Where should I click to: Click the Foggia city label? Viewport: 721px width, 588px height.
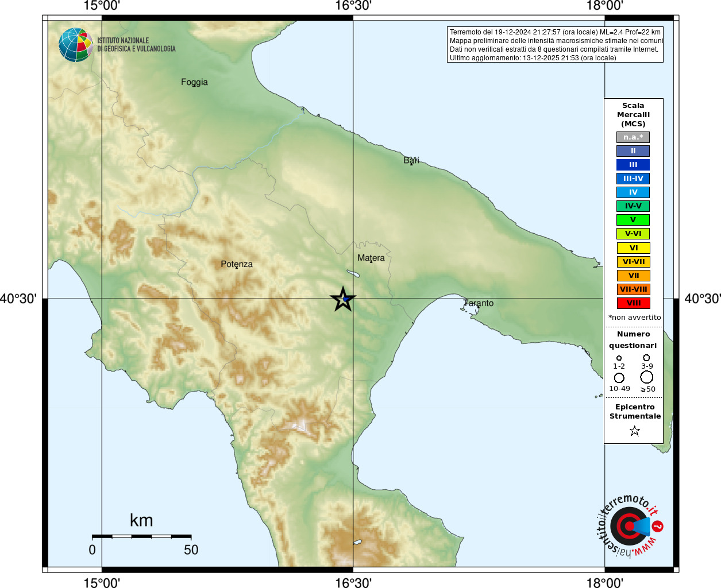[194, 82]
